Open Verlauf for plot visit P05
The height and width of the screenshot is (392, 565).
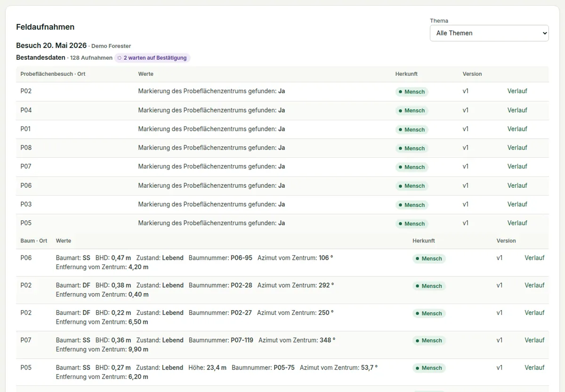click(517, 223)
